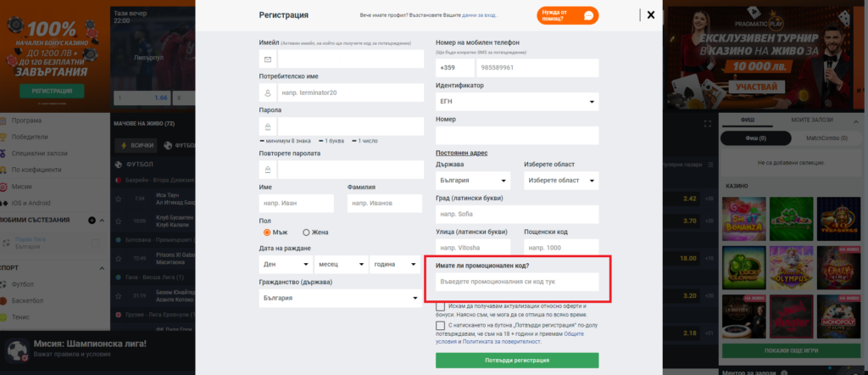Check the 18+ terms acceptance checkbox
Viewport: 868px width, 375px height.
[x=441, y=325]
